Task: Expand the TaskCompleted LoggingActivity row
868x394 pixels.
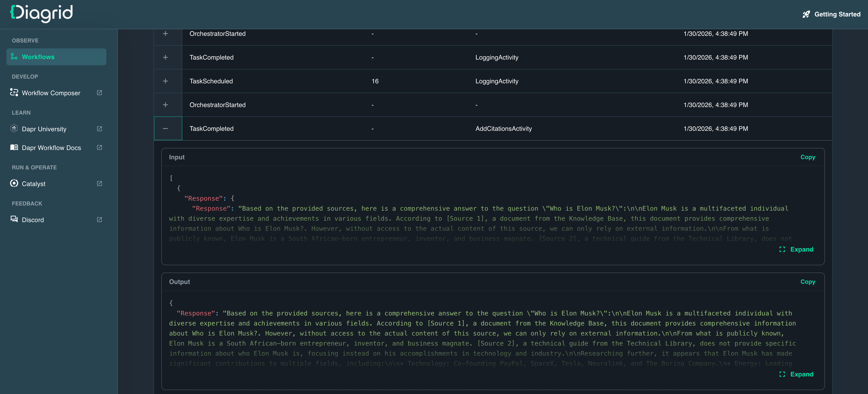Action: (165, 57)
